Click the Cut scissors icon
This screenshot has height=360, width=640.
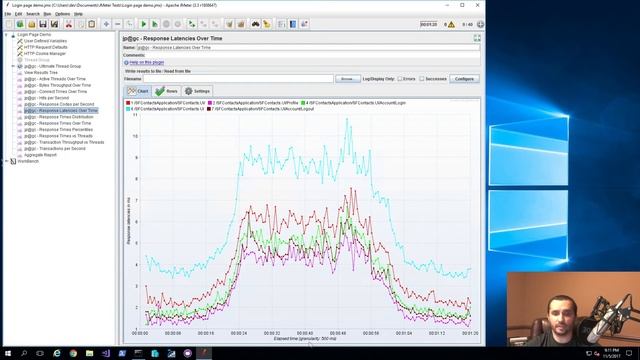(69, 24)
